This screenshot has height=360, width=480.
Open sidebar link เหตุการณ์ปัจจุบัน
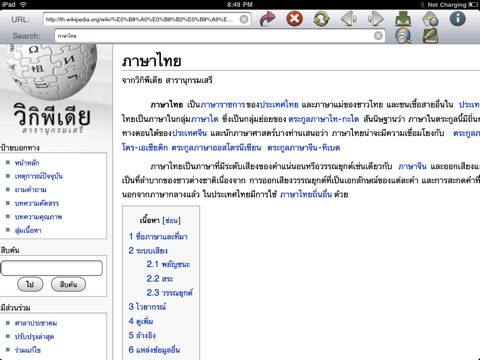[39, 176]
